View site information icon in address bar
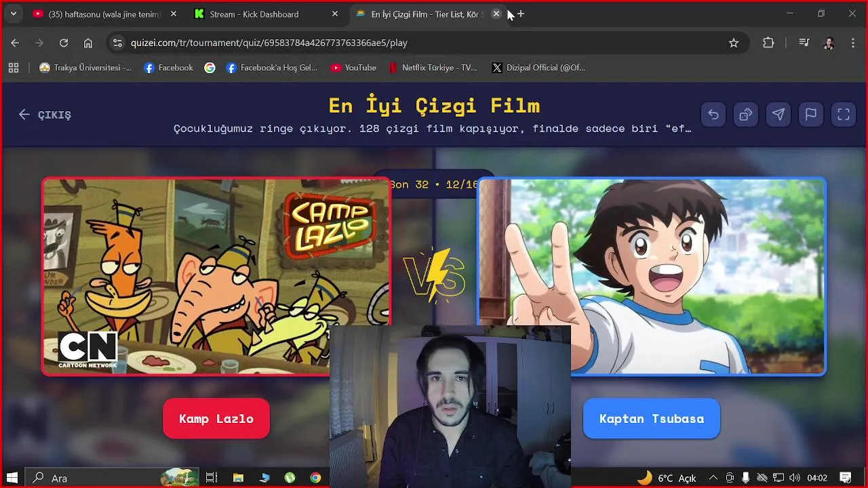The height and width of the screenshot is (488, 868). coord(117,43)
